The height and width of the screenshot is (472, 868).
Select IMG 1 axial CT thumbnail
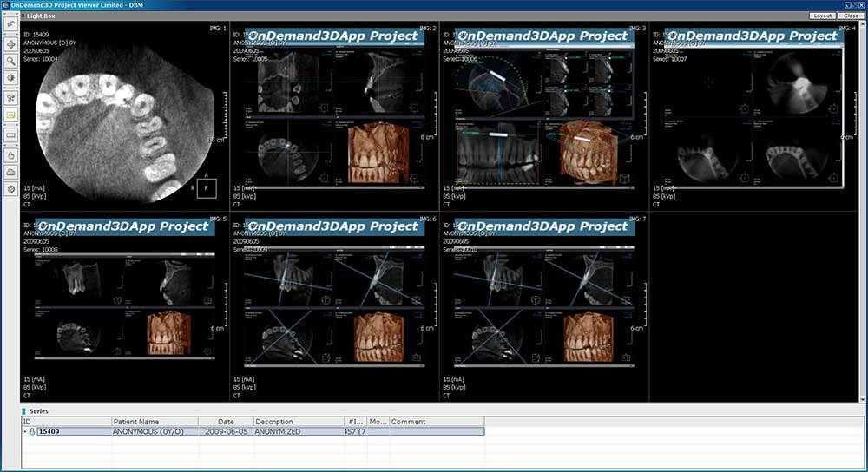point(125,116)
